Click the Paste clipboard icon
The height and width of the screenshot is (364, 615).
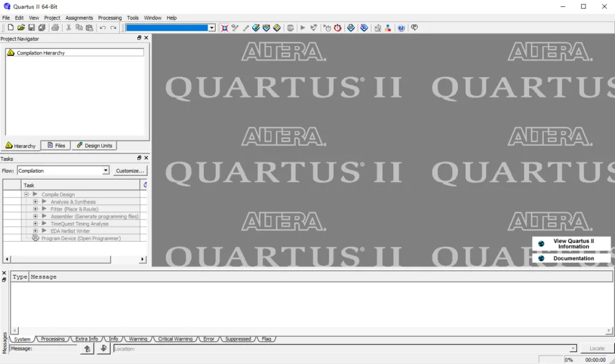[x=89, y=27]
